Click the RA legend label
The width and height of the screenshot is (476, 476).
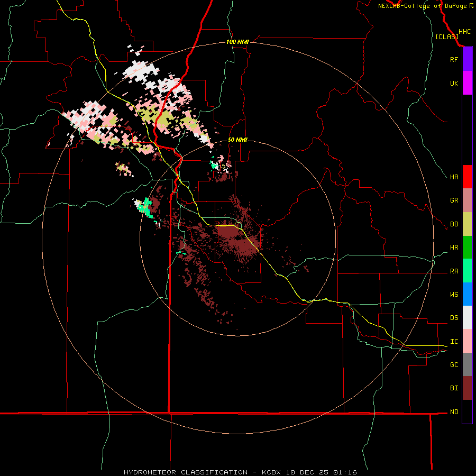[454, 271]
